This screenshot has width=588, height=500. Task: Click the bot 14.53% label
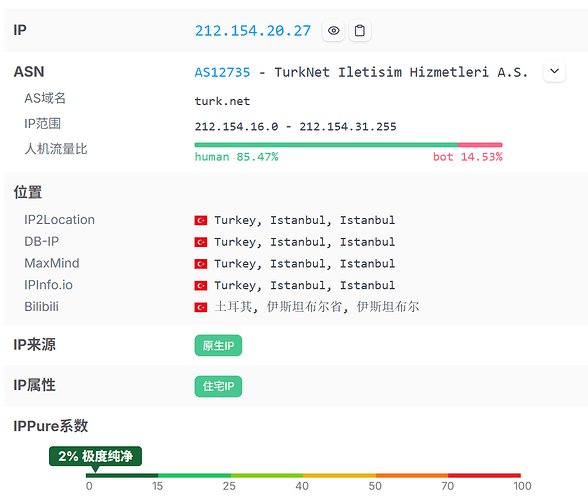468,157
